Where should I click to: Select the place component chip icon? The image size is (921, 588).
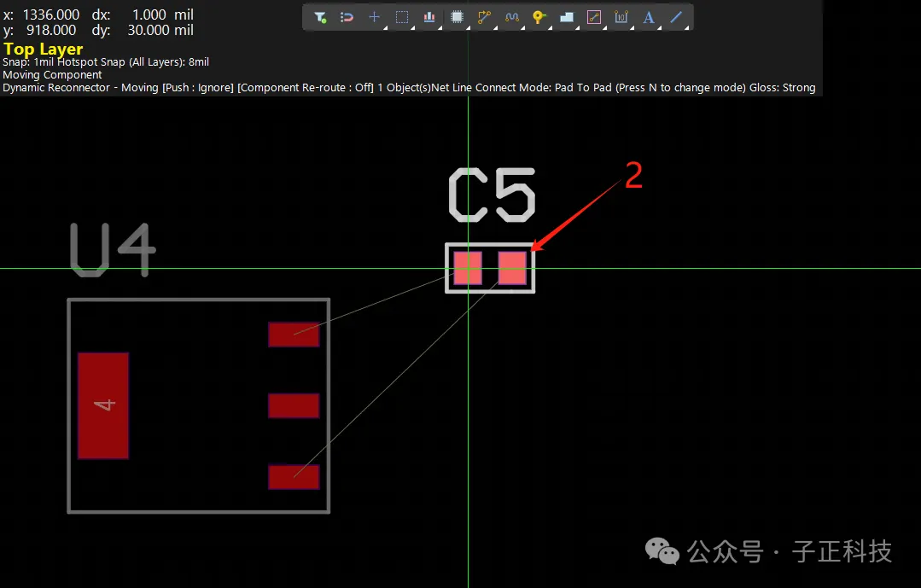click(x=457, y=17)
